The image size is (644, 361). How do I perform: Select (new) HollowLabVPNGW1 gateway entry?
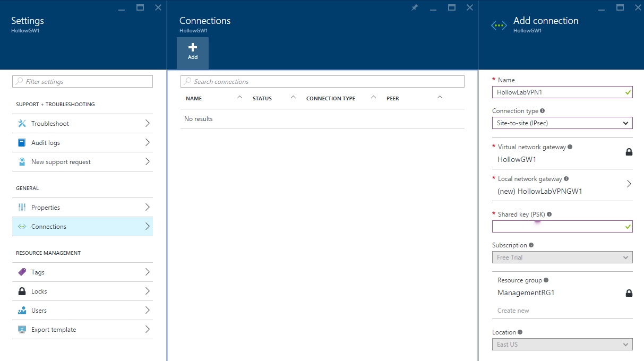[x=539, y=191]
